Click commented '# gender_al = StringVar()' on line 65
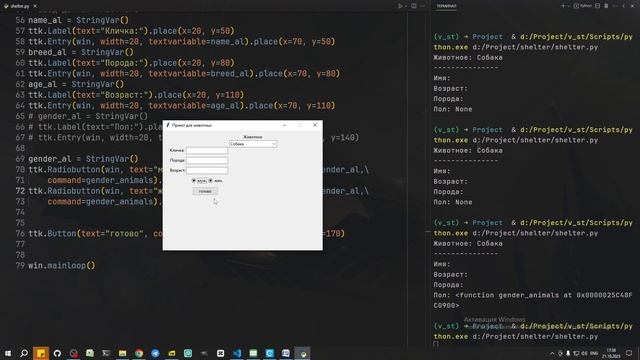Image resolution: width=640 pixels, height=360 pixels. point(88,116)
